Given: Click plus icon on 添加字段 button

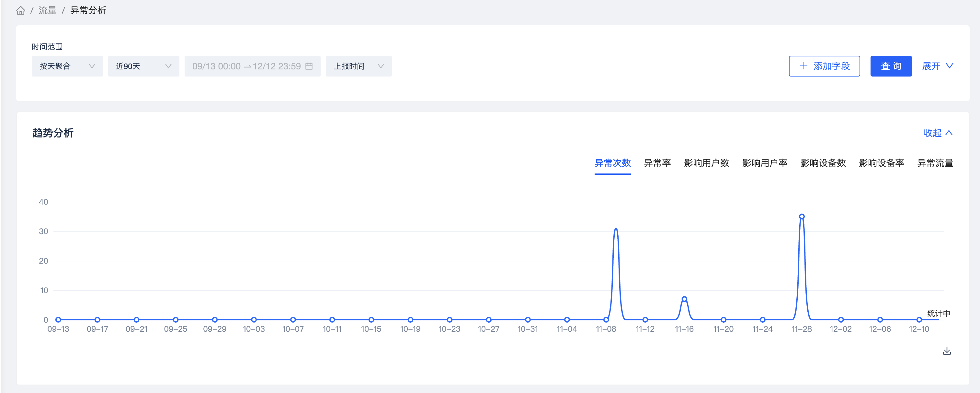Looking at the screenshot, I should (803, 66).
